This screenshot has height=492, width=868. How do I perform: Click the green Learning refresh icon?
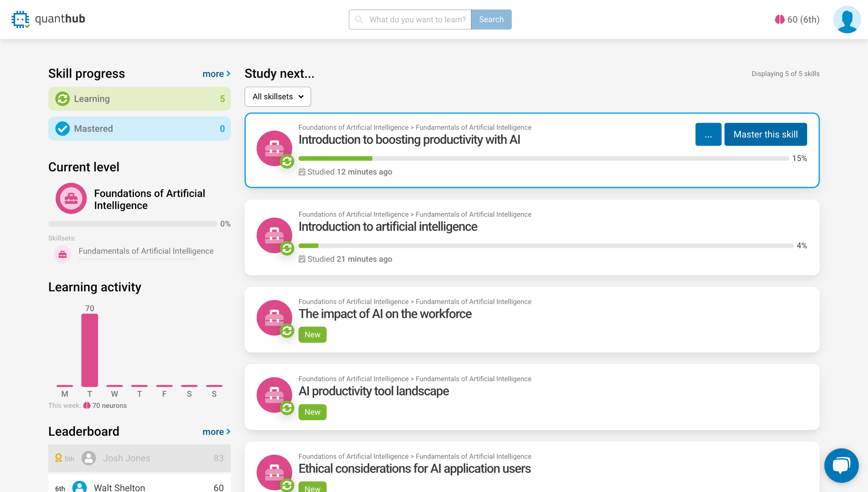(62, 99)
